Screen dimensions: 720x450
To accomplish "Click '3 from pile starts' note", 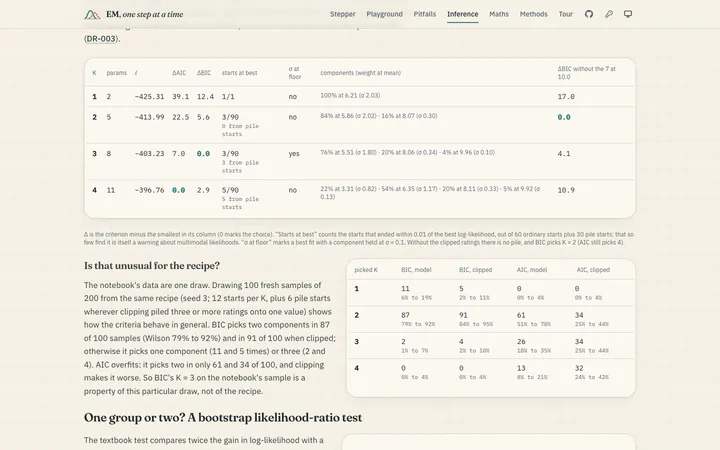I will (240, 167).
